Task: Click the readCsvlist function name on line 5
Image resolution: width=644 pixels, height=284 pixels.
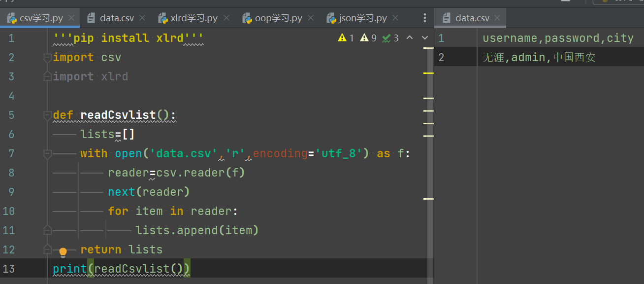Action: coord(118,115)
